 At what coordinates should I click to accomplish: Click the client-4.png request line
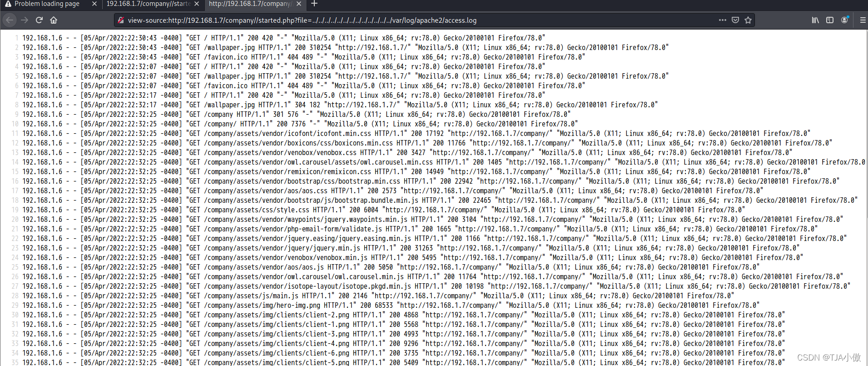404,343
